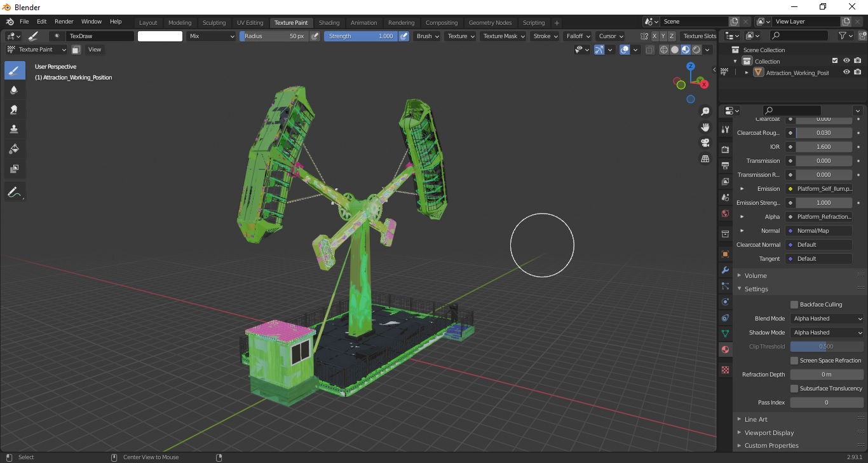
Task: Open the Texture Slots popover
Action: pyautogui.click(x=700, y=36)
